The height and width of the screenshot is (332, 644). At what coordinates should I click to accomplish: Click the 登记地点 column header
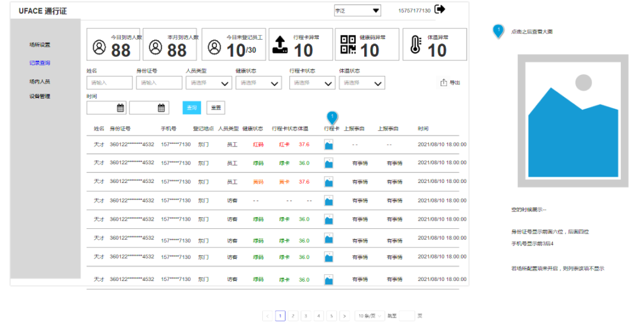coord(203,129)
